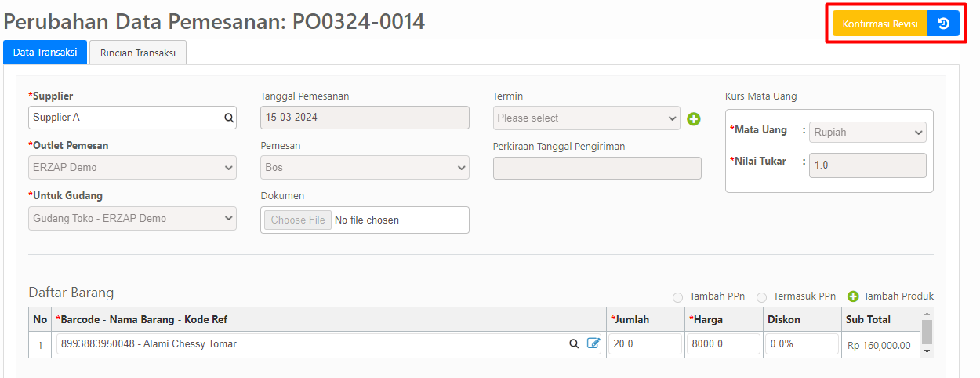Click the table scrollbar down arrow
980x378 pixels.
[x=927, y=351]
